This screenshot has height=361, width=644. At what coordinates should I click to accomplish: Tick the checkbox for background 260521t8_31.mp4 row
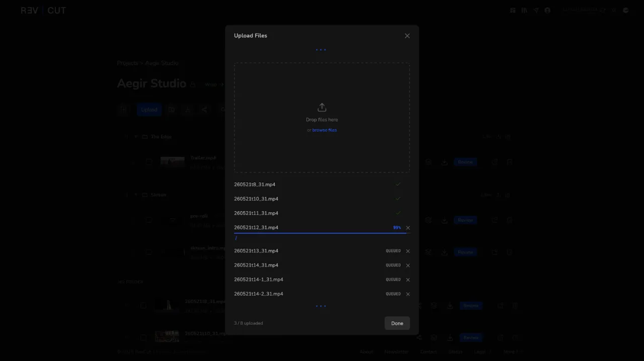point(143,305)
